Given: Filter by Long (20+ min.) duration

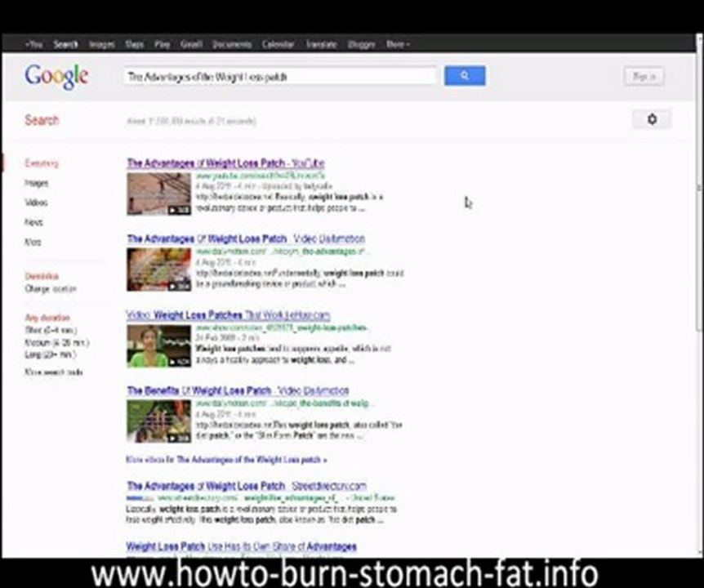Looking at the screenshot, I should pos(51,354).
